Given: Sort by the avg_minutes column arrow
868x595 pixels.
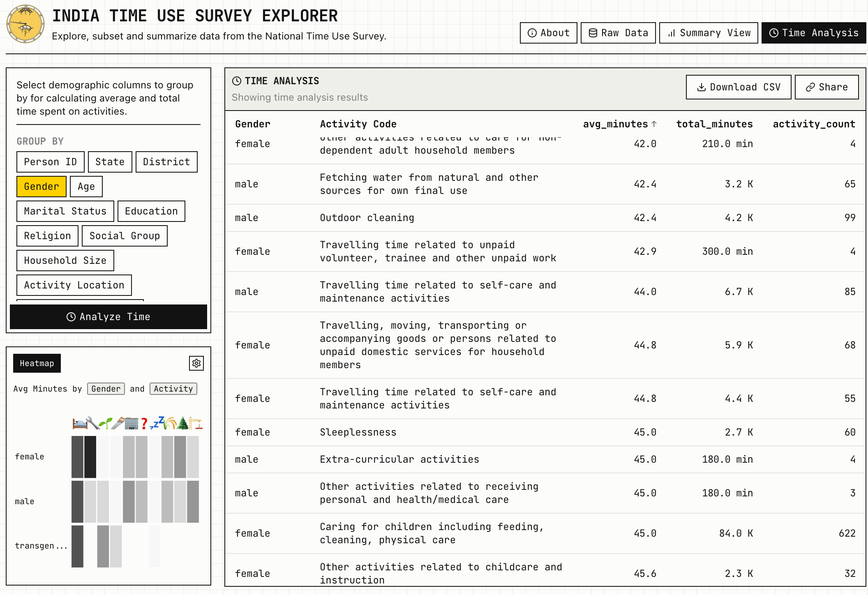Looking at the screenshot, I should (x=653, y=124).
